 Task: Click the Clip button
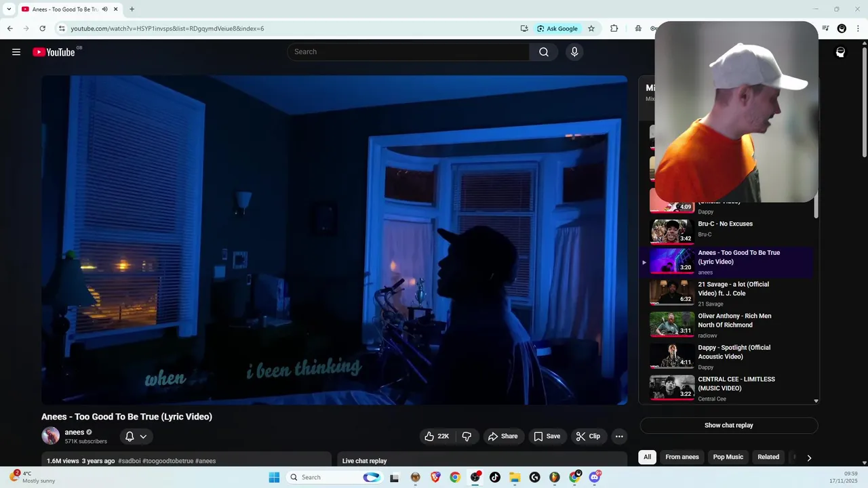coord(588,436)
